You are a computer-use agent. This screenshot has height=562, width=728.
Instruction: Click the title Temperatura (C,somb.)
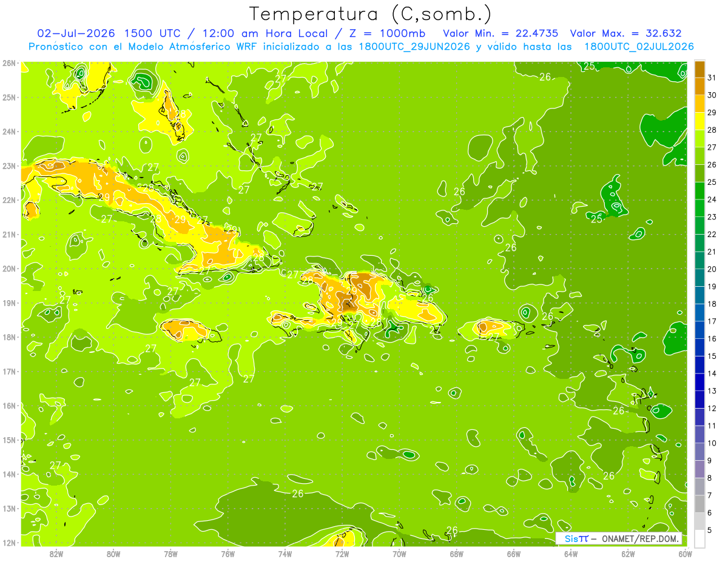tap(369, 14)
